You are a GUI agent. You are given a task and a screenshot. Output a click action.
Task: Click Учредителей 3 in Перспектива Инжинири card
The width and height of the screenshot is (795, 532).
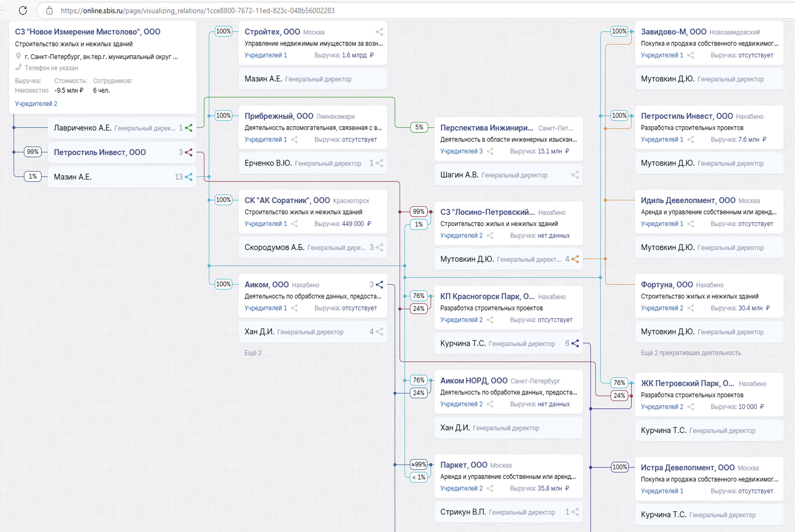tap(461, 151)
